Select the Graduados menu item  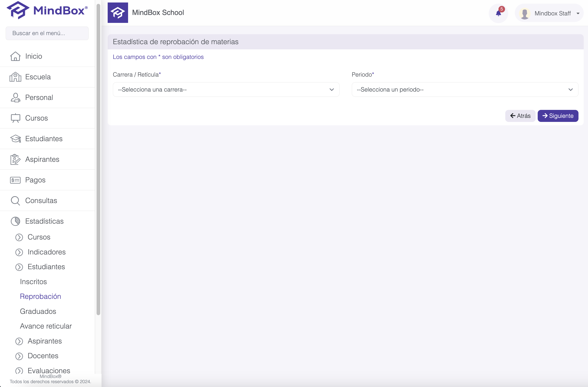coord(38,311)
